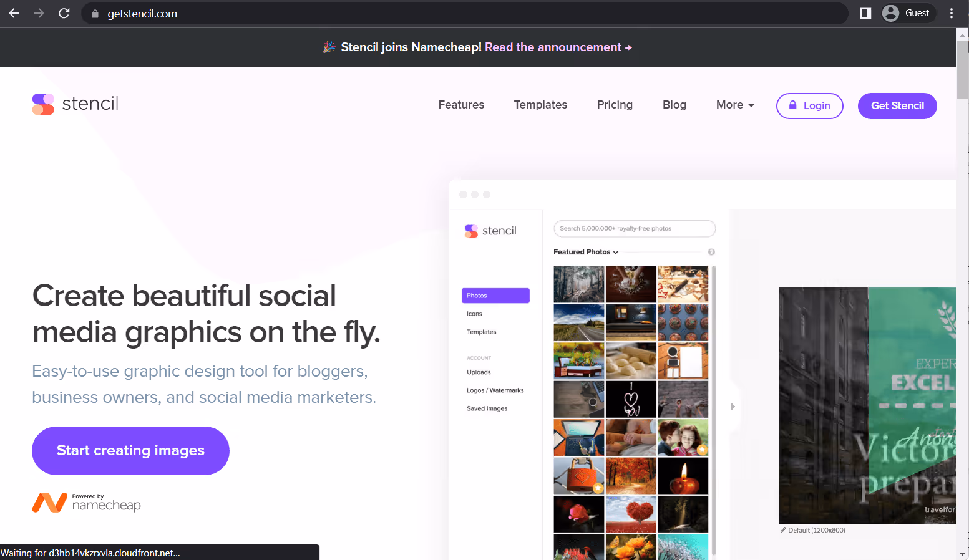Open the Powered by Namecheap logo
This screenshot has height=560, width=969.
[x=87, y=502]
